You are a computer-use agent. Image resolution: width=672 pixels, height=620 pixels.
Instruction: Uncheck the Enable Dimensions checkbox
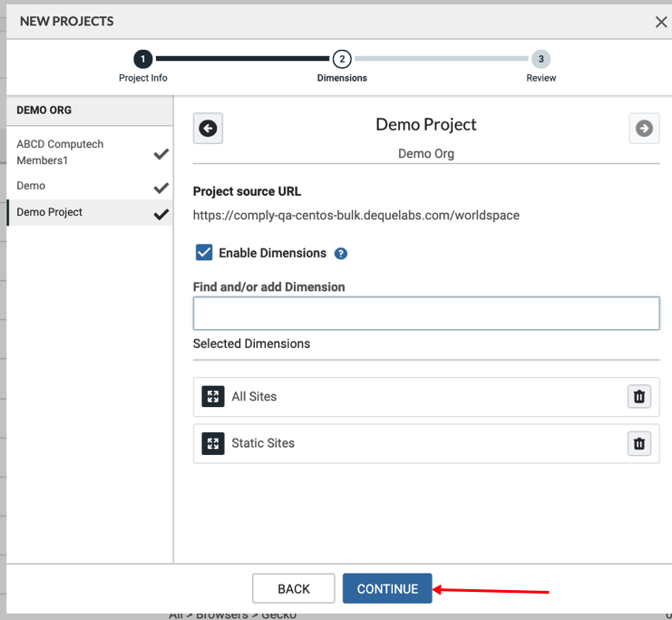(x=204, y=253)
